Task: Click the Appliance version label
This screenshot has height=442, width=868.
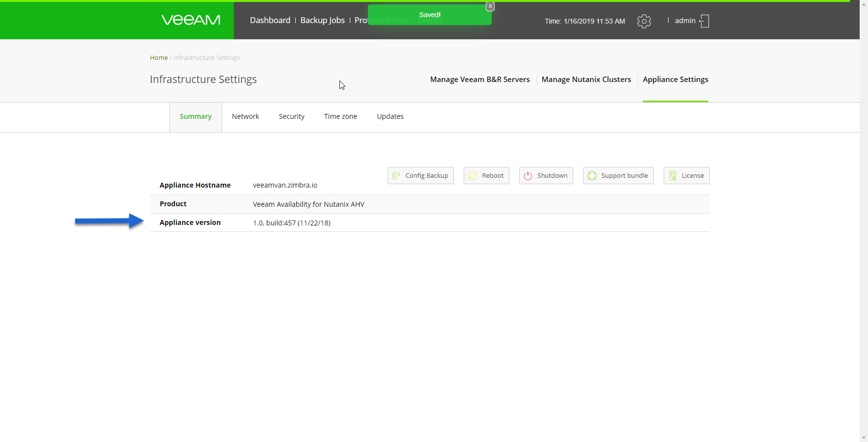Action: click(190, 222)
